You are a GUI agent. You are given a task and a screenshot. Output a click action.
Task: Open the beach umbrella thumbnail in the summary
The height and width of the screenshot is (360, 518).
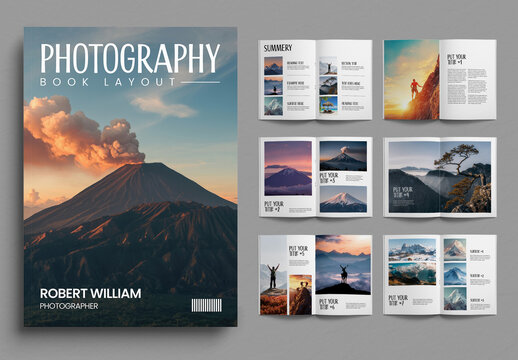click(328, 105)
